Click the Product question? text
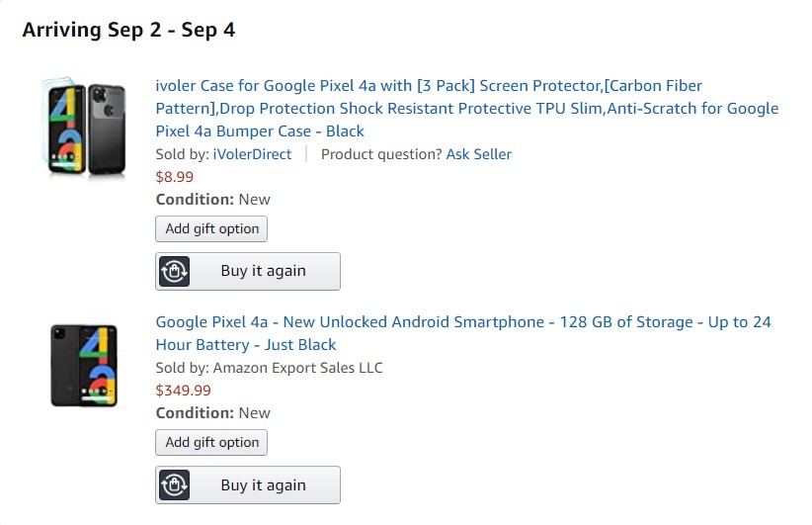 pyautogui.click(x=381, y=154)
